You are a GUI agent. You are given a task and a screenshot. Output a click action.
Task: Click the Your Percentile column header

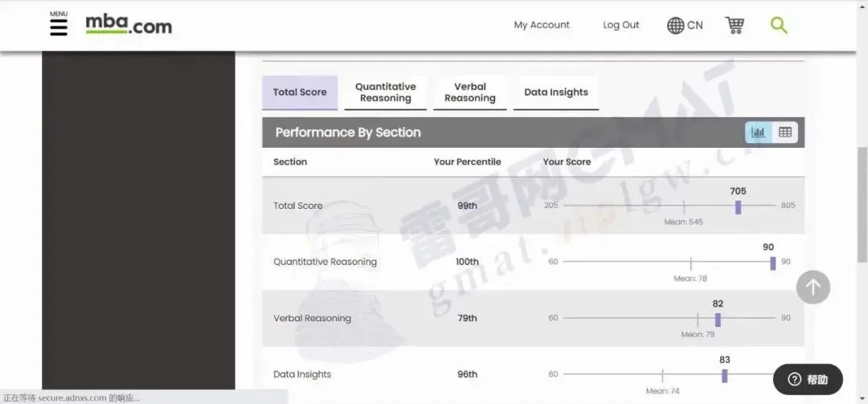(467, 161)
